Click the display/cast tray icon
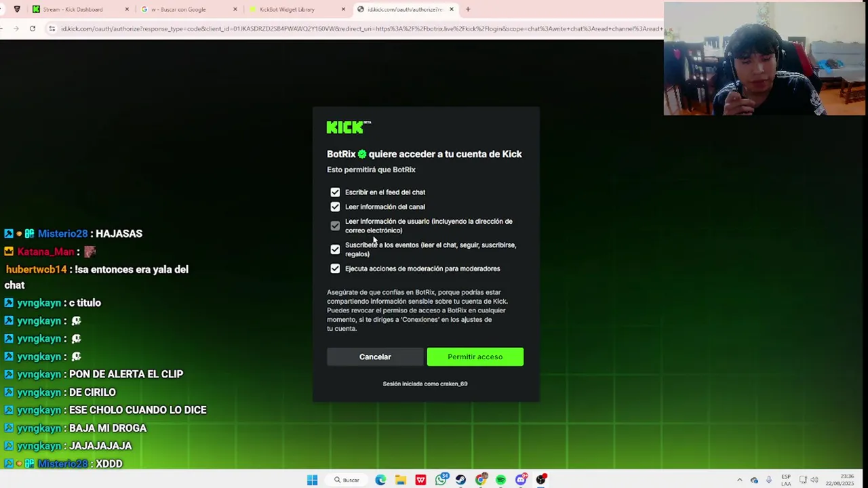The height and width of the screenshot is (488, 868). [803, 480]
